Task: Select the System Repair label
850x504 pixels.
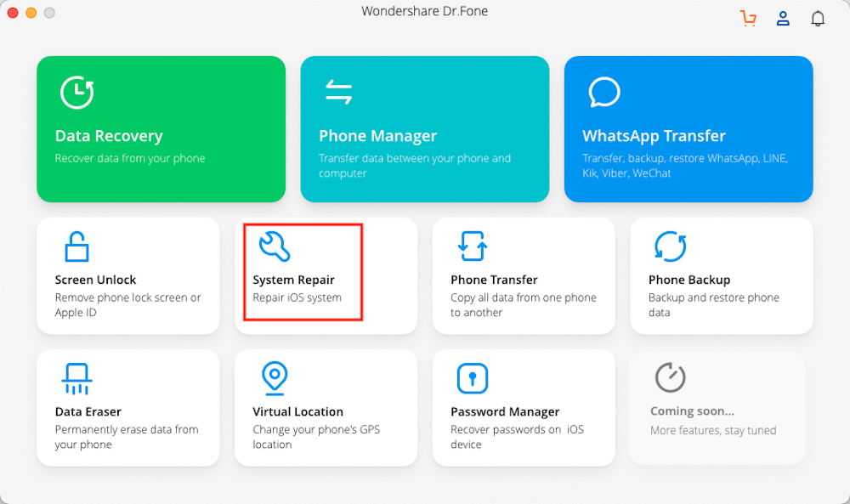Action: pos(293,280)
